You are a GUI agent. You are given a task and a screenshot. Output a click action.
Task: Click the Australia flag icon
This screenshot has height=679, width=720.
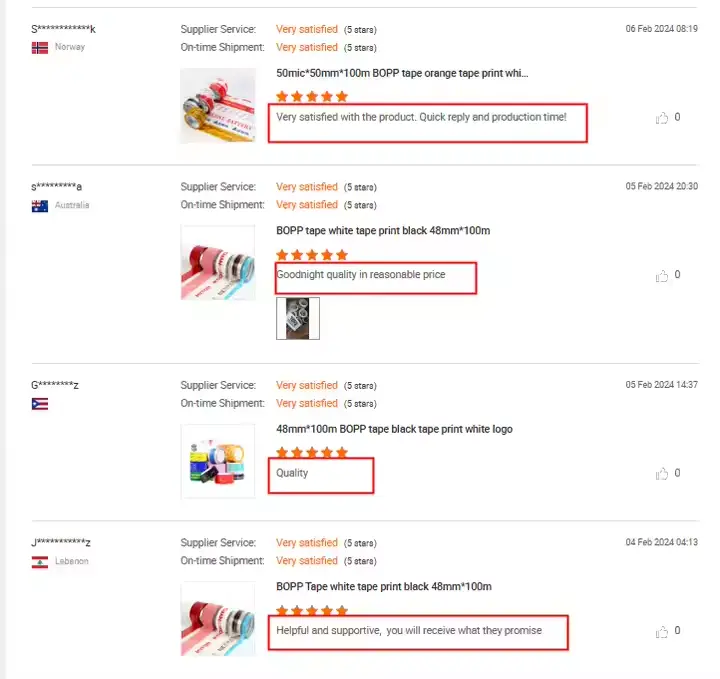pyautogui.click(x=40, y=206)
